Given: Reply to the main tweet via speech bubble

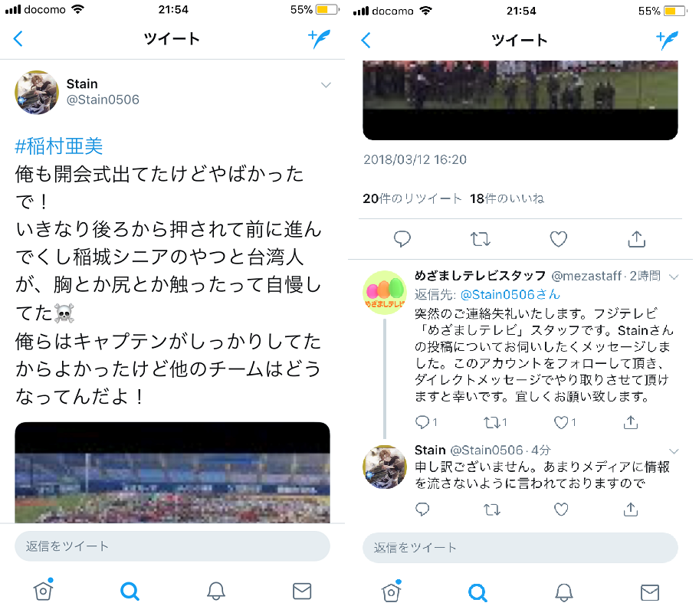Looking at the screenshot, I should point(402,239).
